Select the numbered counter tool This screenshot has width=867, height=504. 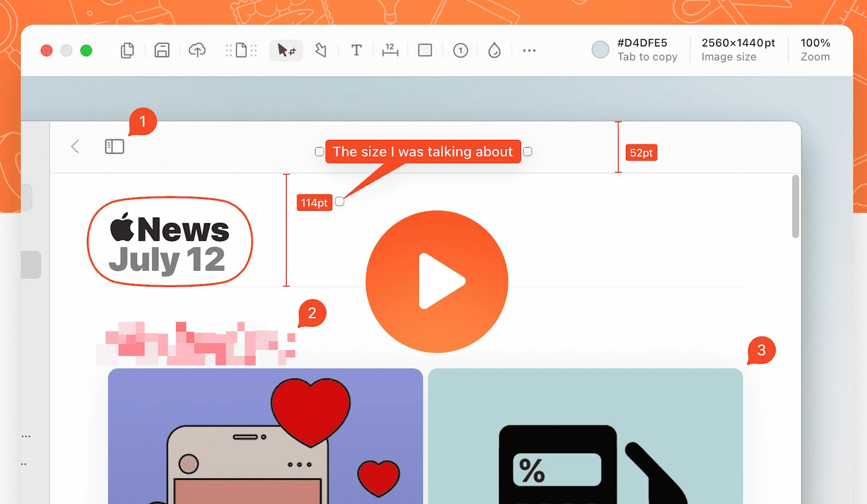[x=460, y=50]
